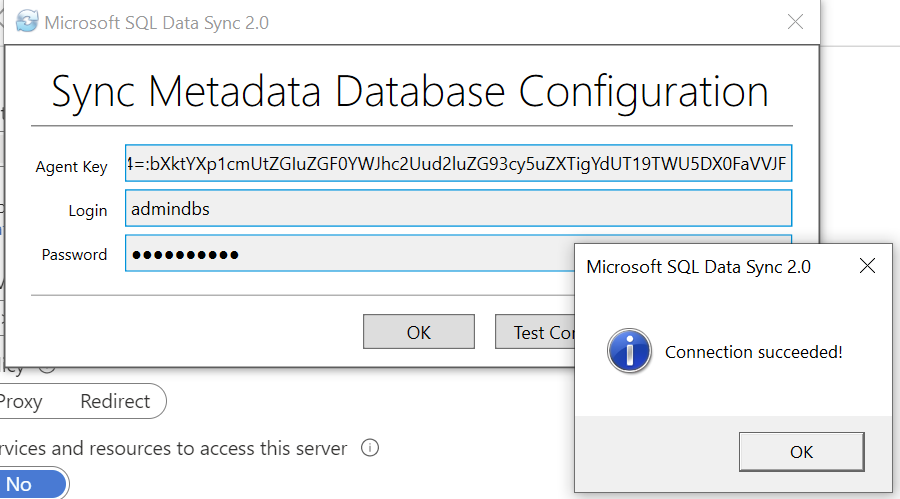The image size is (900, 499).
Task: Close the Connection succeeded message box
Action: click(867, 266)
